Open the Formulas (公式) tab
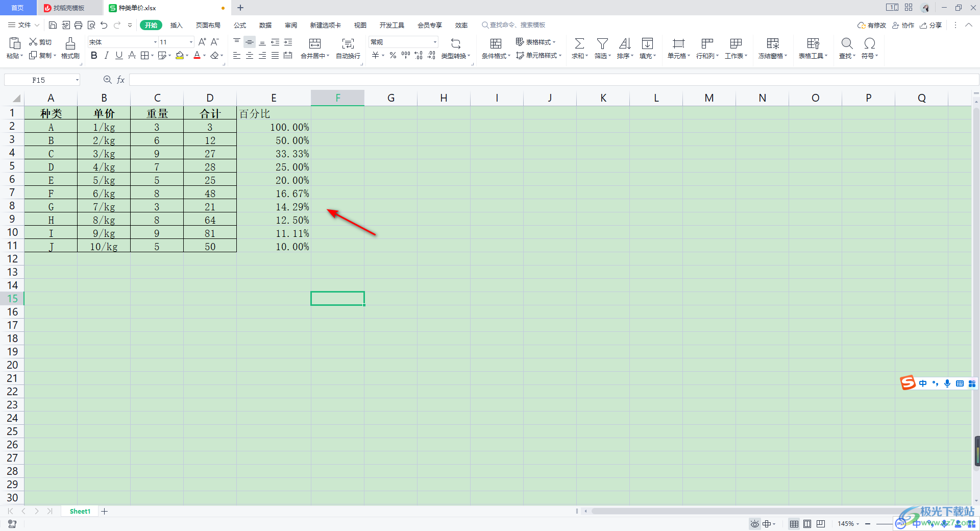Viewport: 980px width, 531px height. (240, 25)
